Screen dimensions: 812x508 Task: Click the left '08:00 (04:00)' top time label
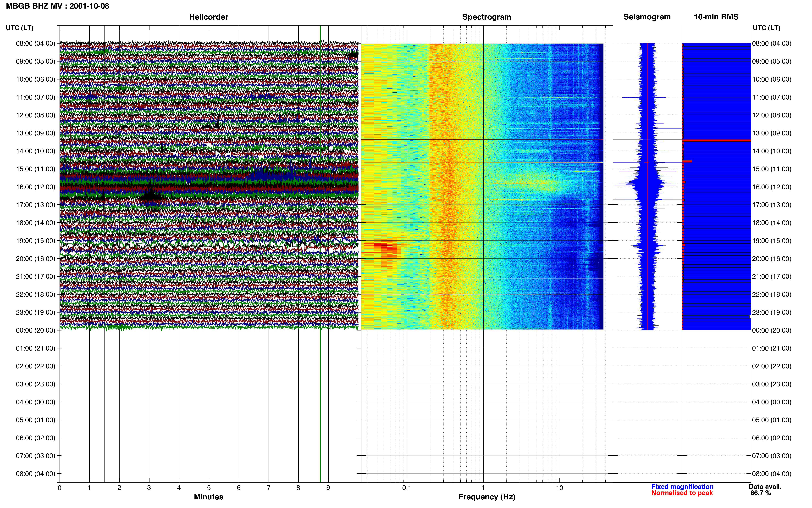click(36, 43)
